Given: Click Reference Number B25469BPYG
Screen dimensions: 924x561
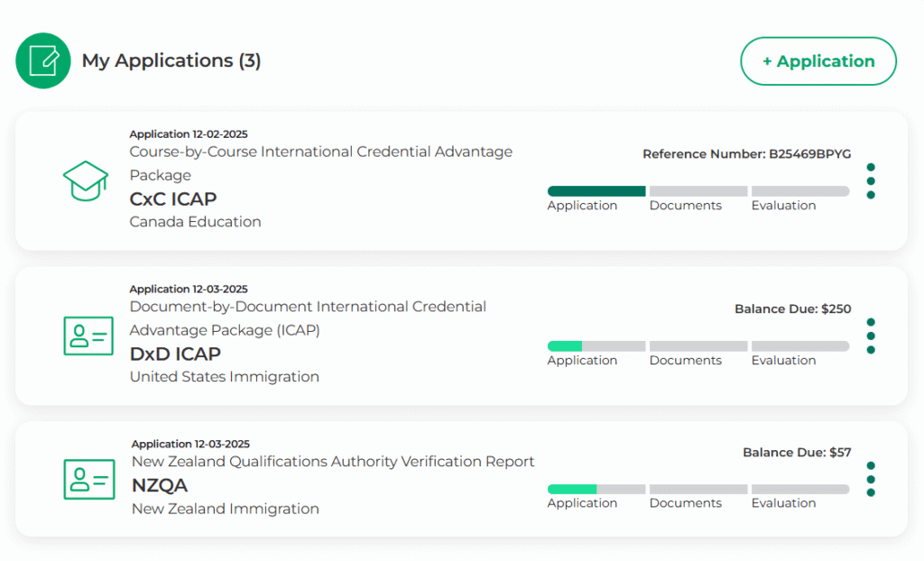Looking at the screenshot, I should tap(746, 154).
